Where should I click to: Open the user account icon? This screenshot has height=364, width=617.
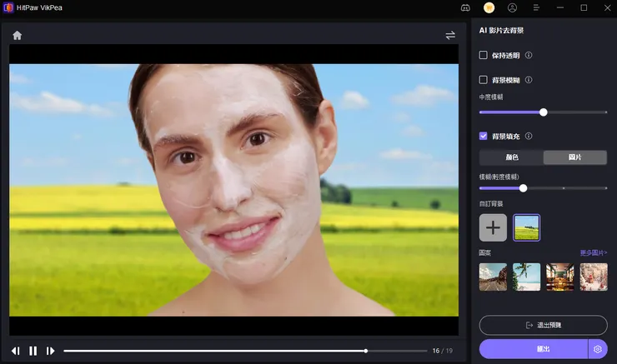[512, 7]
